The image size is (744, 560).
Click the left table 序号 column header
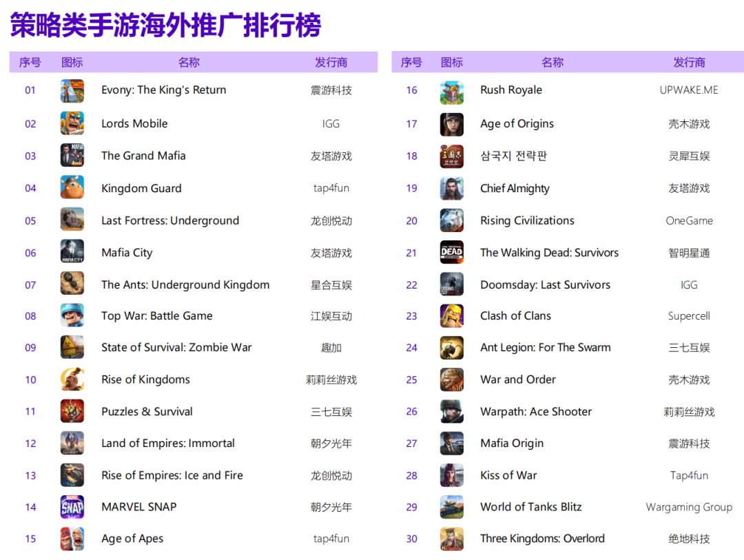pos(30,62)
